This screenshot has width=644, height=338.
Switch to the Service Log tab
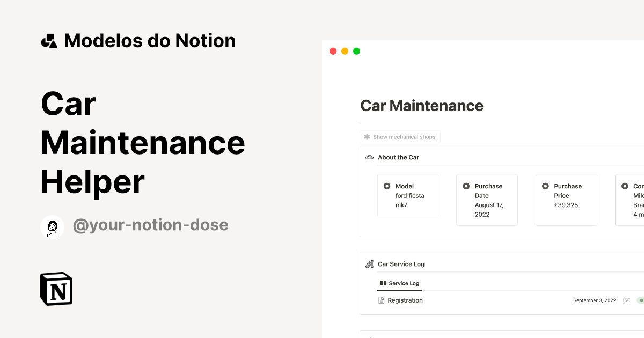(x=400, y=283)
